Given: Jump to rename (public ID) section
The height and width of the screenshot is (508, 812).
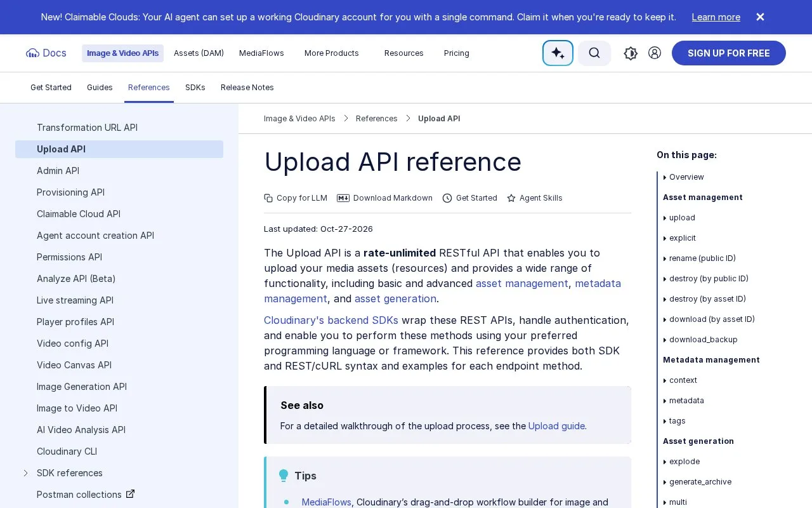Looking at the screenshot, I should click(702, 258).
